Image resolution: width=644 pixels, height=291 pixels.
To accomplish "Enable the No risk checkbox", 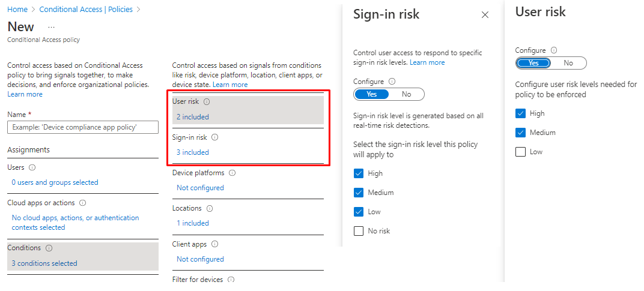I will tap(359, 231).
